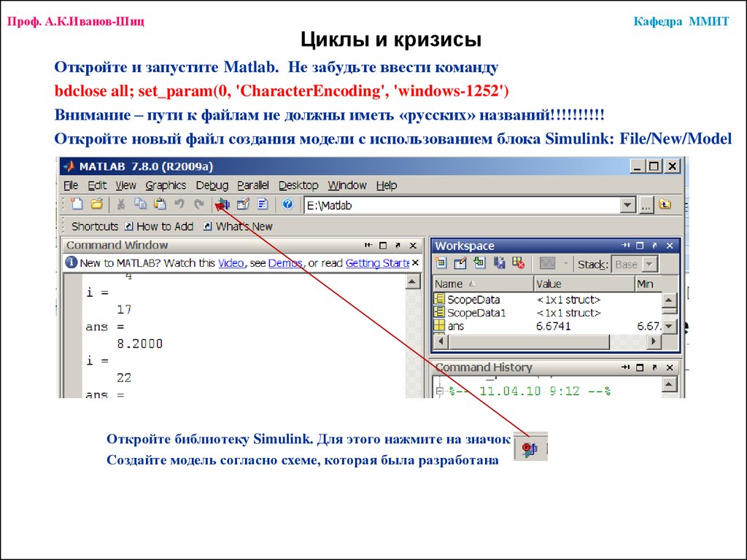Click the New M-file toolbar icon
Image resolution: width=747 pixels, height=560 pixels.
(77, 204)
